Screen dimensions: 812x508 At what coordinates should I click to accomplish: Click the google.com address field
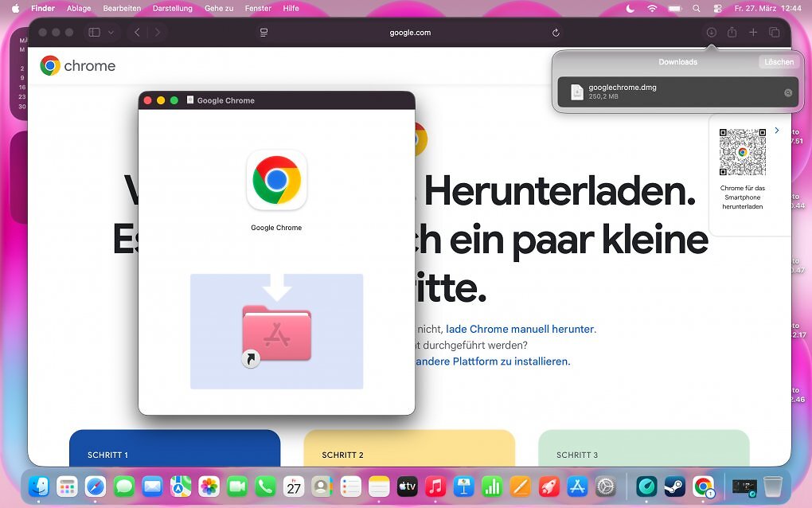pyautogui.click(x=410, y=33)
